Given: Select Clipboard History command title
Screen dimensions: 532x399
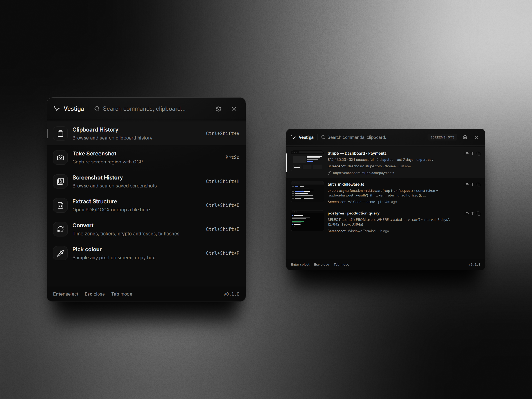Looking at the screenshot, I should [95, 130].
